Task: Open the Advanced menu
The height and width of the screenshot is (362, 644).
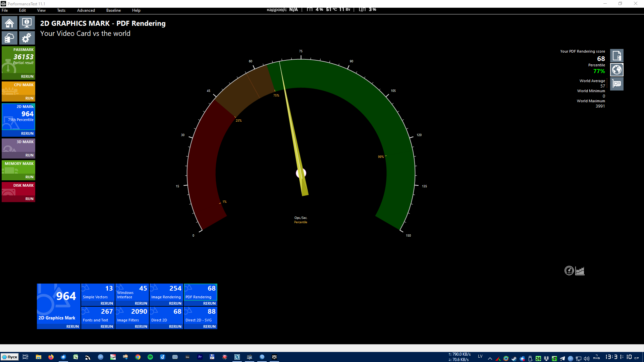Action: click(86, 10)
